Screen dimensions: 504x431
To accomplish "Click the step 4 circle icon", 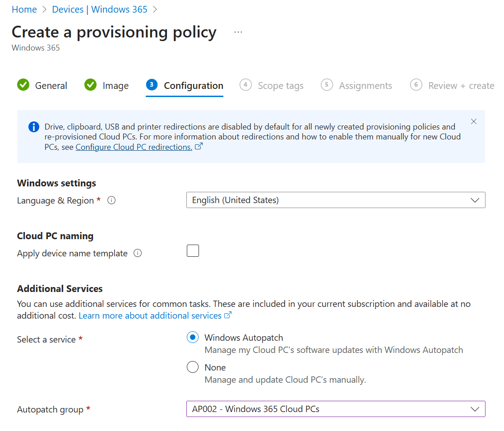I will [x=245, y=85].
